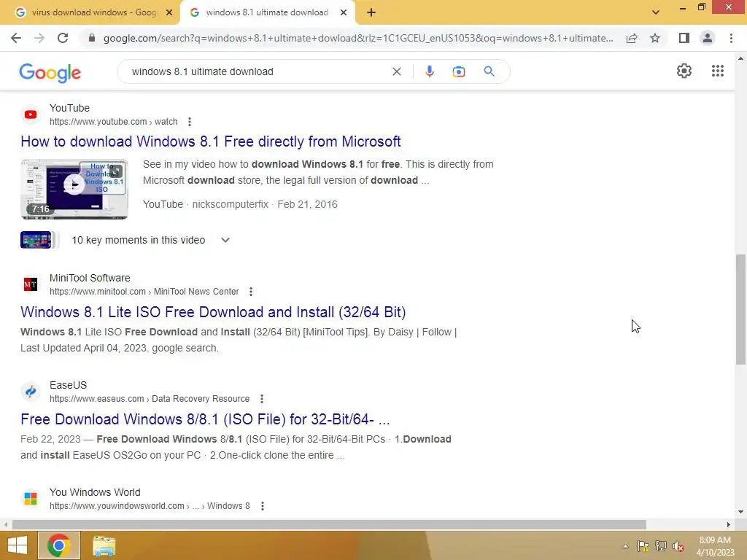Close the 'virus download windows' tab
Screen dimensions: 747x560
point(169,13)
